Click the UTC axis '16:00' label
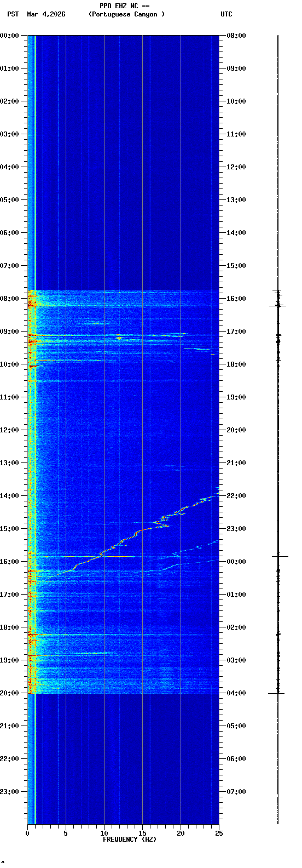Screen dimensions: 302x868 click(236, 299)
